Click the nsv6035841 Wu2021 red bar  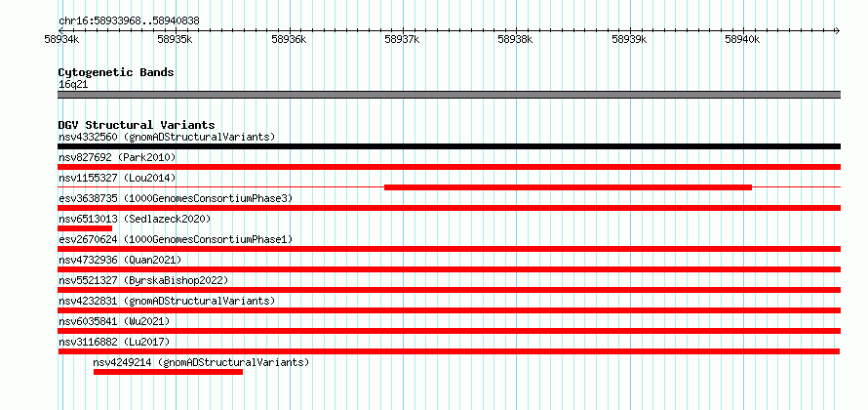coord(449,331)
